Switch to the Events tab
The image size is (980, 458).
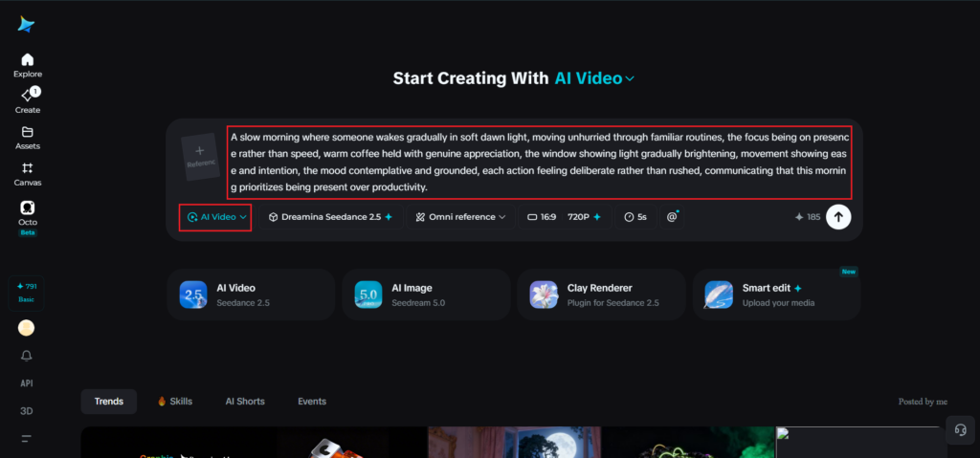pyautogui.click(x=312, y=402)
